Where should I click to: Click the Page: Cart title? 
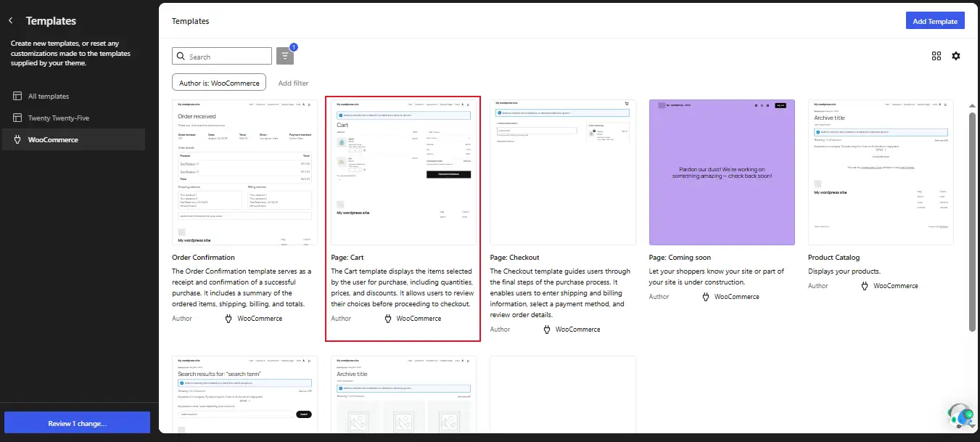[x=347, y=257]
